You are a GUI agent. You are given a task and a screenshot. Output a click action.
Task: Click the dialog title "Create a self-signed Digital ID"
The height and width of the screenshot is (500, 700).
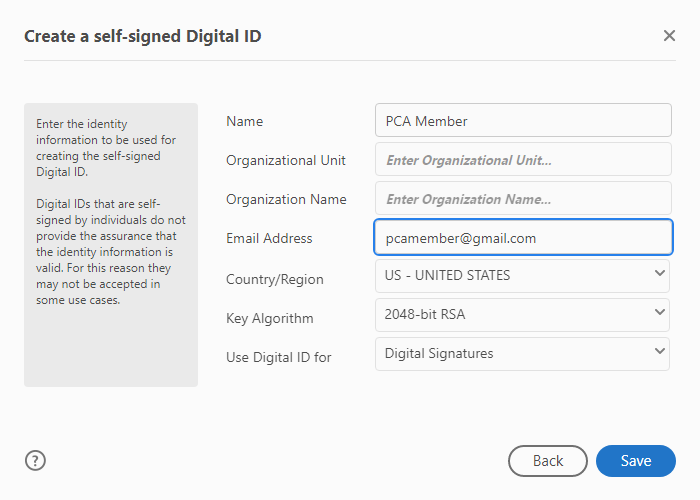[143, 37]
